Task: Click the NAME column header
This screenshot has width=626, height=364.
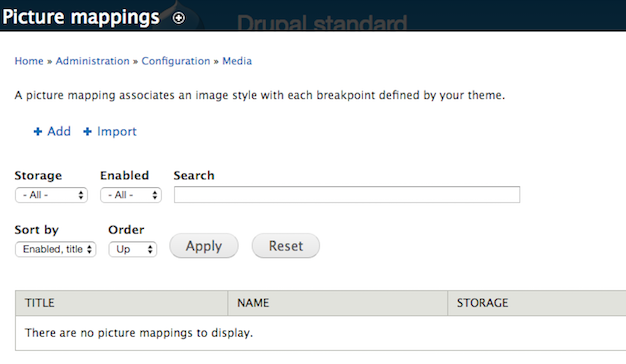Action: (253, 303)
